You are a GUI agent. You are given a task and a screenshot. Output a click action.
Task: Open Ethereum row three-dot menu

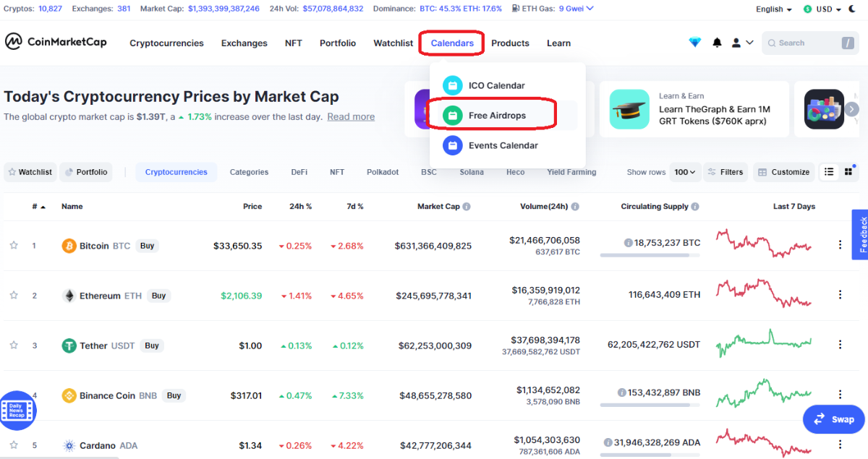point(840,295)
